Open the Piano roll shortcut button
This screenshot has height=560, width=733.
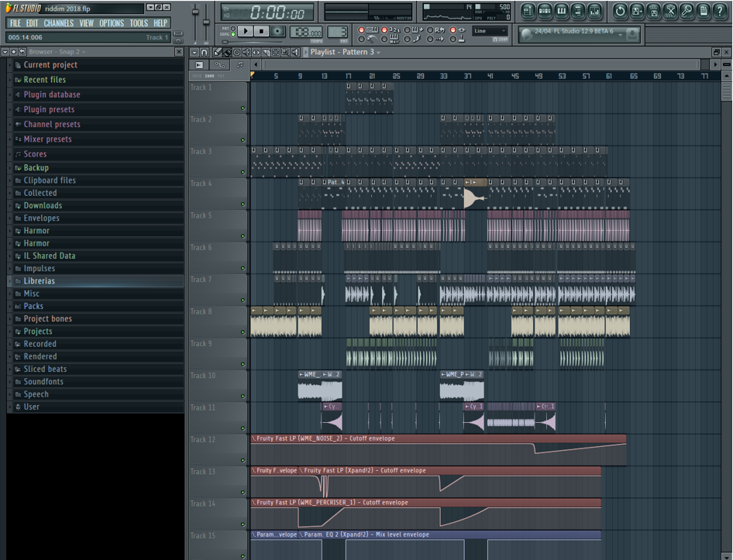point(562,11)
